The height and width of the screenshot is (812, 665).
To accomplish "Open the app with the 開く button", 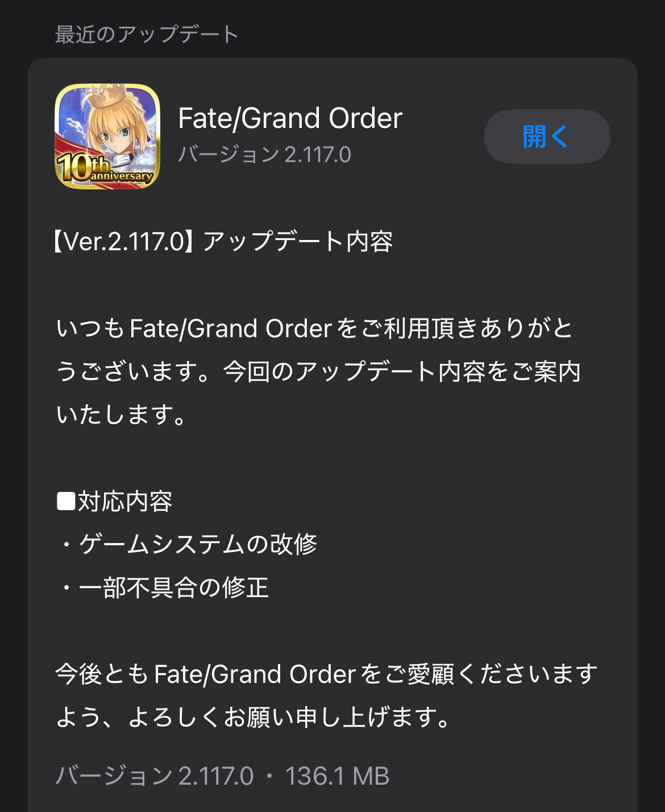I will tap(547, 136).
